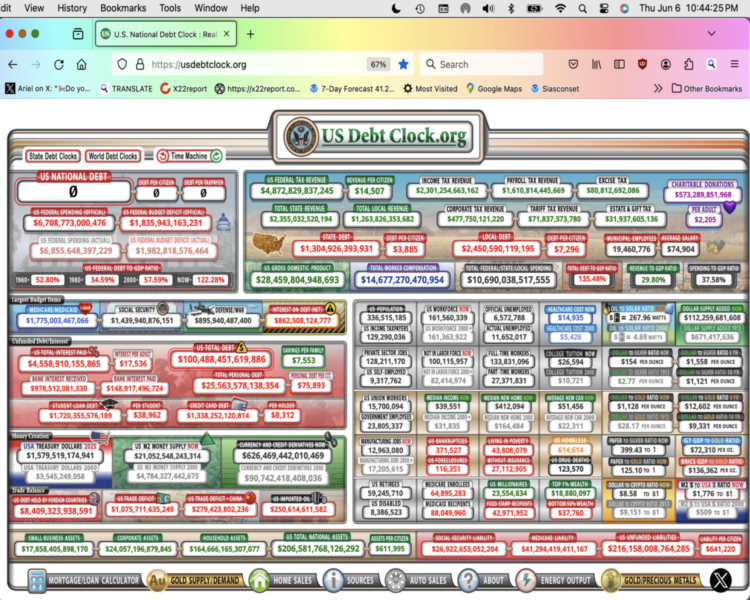Image resolution: width=750 pixels, height=600 pixels.
Task: Open the Firefox account icon
Action: [665, 65]
